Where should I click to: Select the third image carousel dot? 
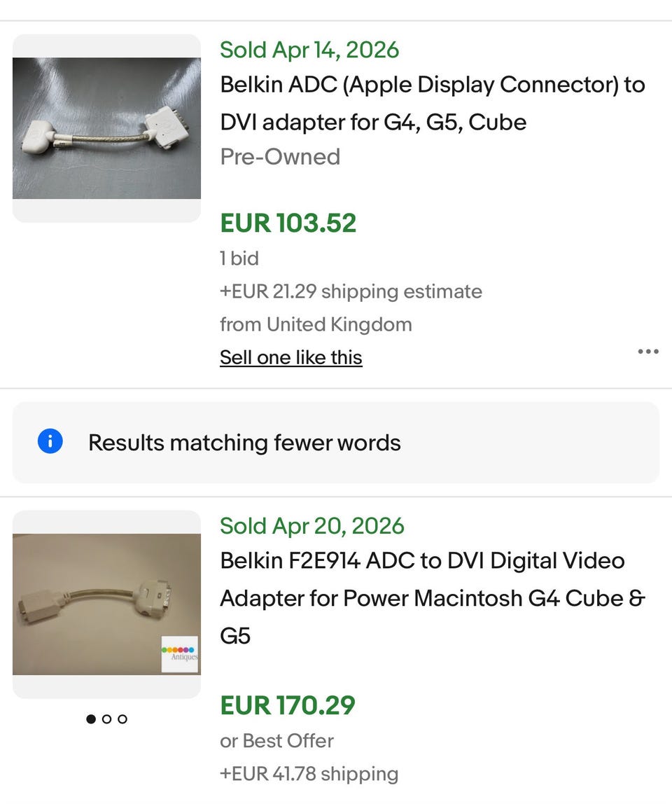tap(122, 719)
